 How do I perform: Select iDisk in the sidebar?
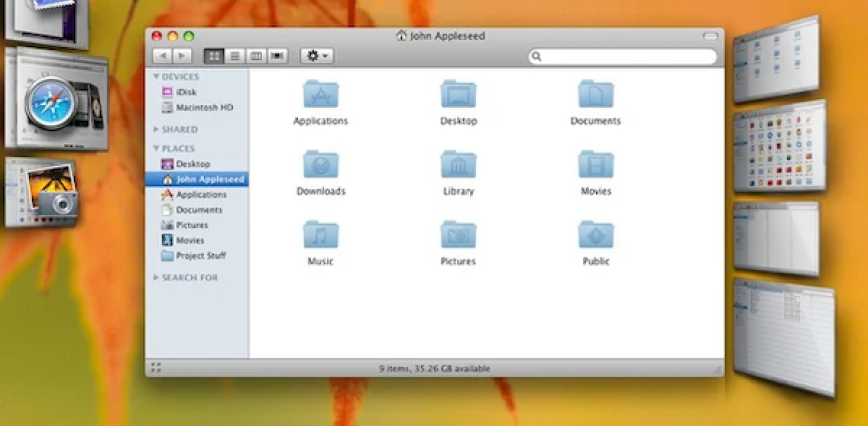tap(186, 92)
